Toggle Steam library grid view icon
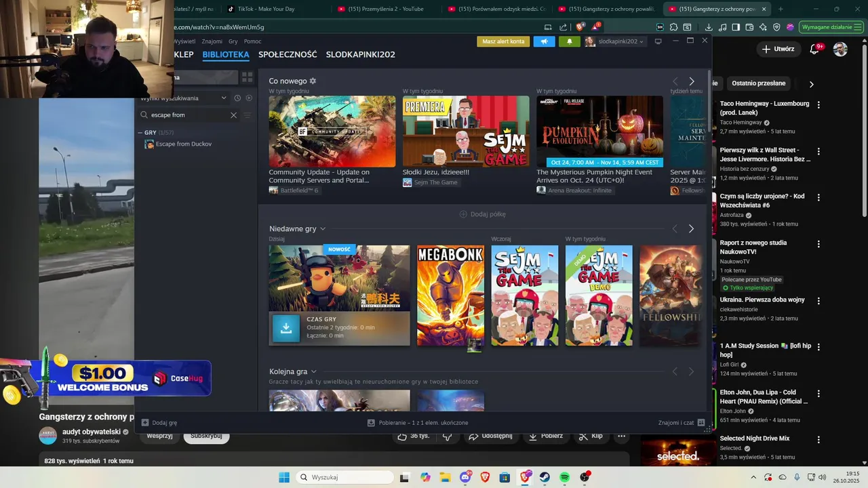 tap(247, 77)
